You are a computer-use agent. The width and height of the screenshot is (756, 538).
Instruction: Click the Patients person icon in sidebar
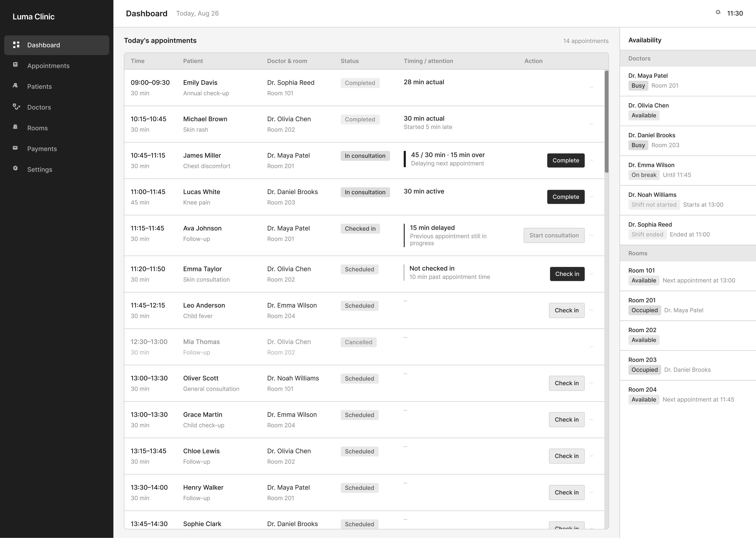(x=15, y=85)
